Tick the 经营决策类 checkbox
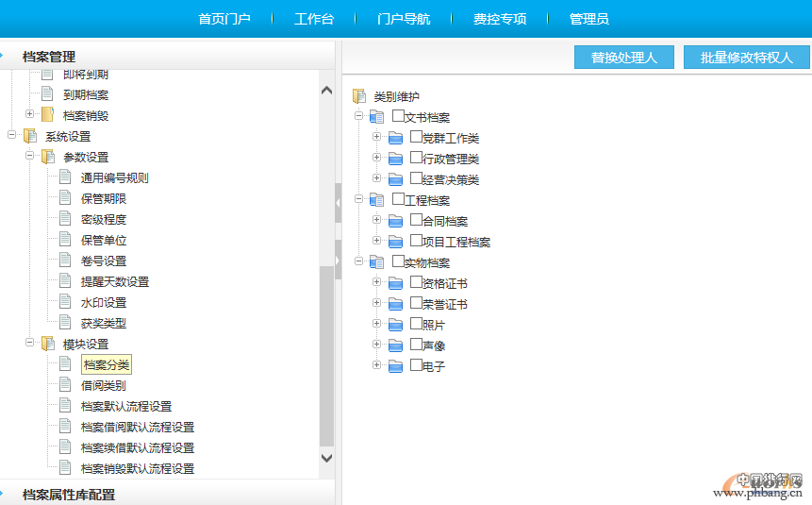Screen dimensions: 812x505 (416, 177)
